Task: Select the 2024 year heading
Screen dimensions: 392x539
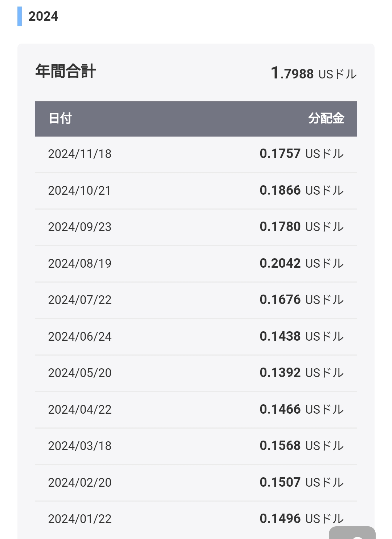Action: [x=43, y=16]
